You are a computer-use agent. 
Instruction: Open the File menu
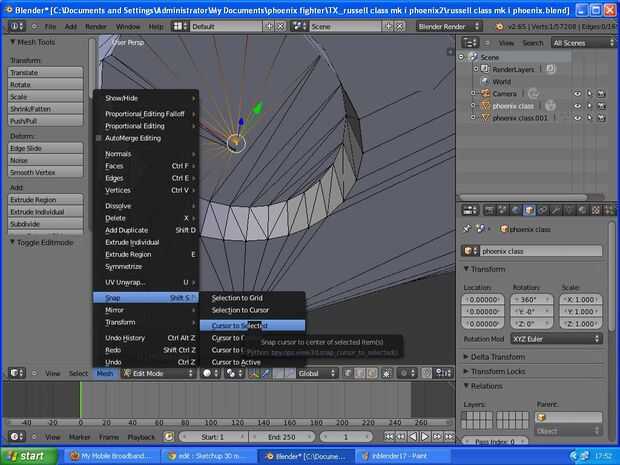point(50,26)
